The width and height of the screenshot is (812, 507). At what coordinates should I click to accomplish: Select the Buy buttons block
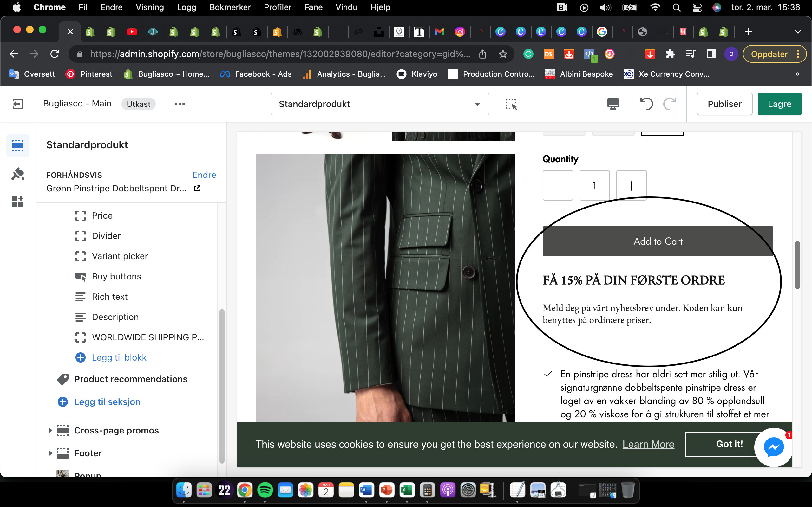(116, 276)
